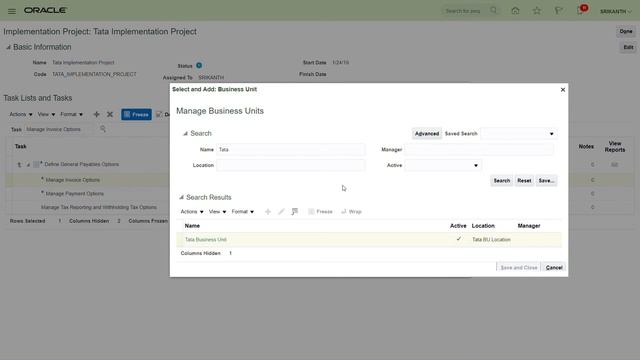The image size is (640, 360).
Task: Click the Active column header in results
Action: (458, 226)
